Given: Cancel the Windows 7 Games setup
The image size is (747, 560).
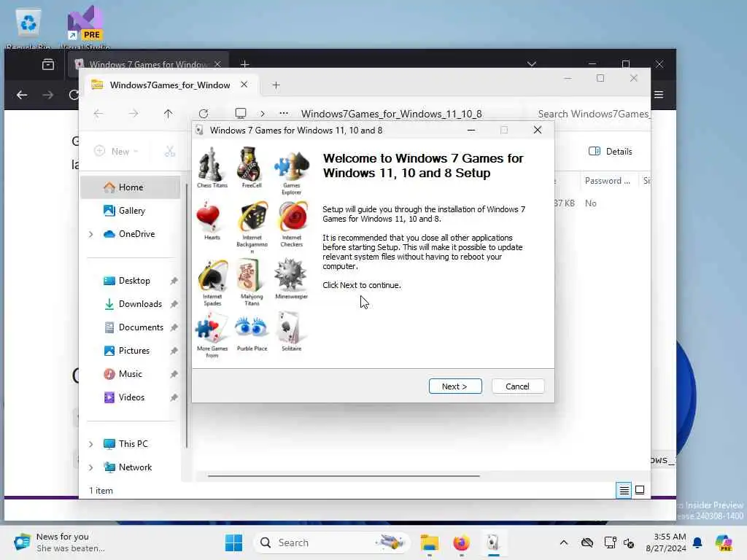Looking at the screenshot, I should (x=517, y=386).
